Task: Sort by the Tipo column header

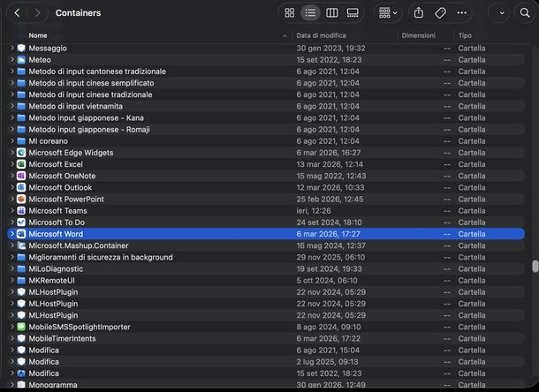Action: pyautogui.click(x=465, y=35)
